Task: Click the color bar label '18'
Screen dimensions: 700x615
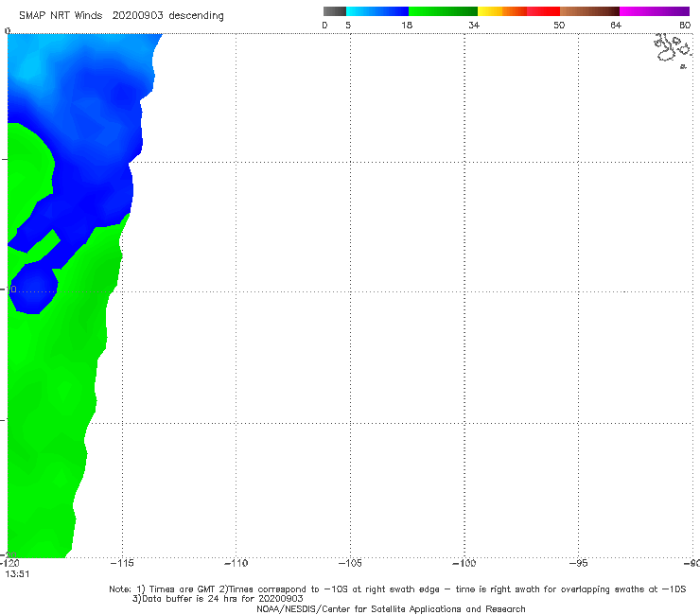Action: click(x=406, y=26)
